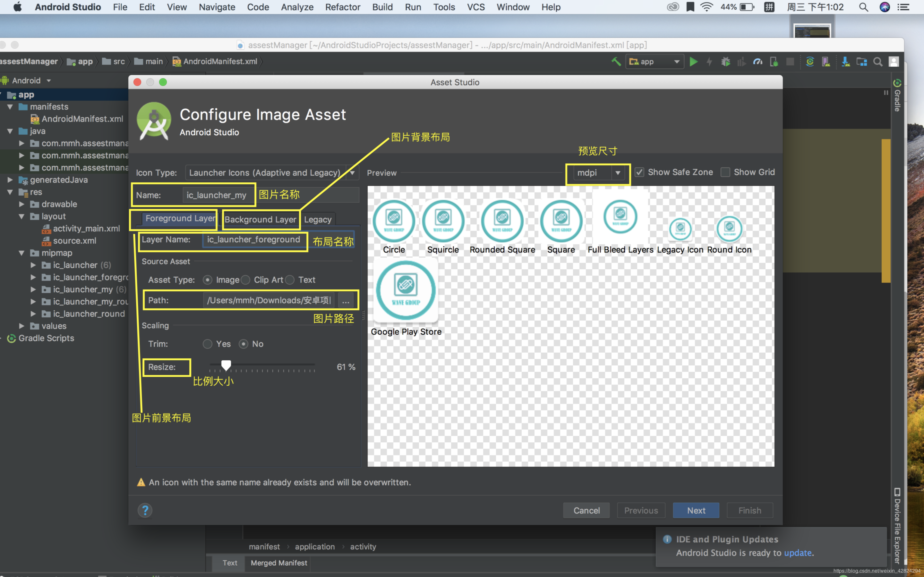Click the green Run app button

(693, 62)
